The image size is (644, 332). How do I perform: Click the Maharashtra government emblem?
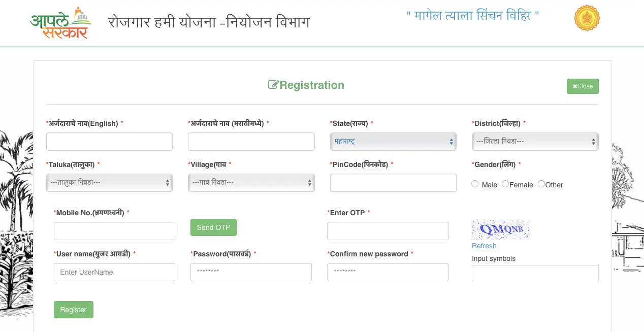click(x=587, y=18)
